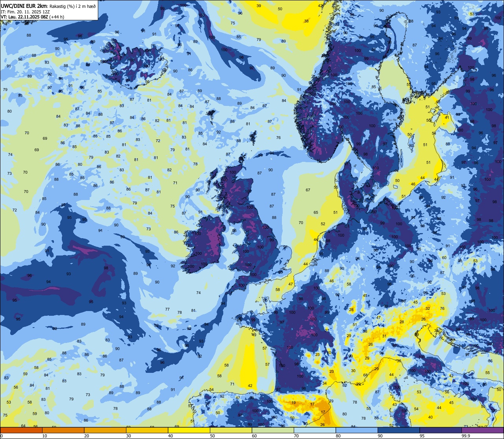Click the 0–10 dark orange legend swatch
The image size is (504, 439).
(x=21, y=430)
